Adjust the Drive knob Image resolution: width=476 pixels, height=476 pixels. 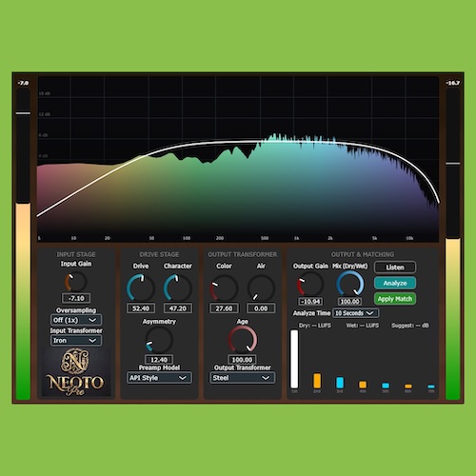pyautogui.click(x=141, y=288)
